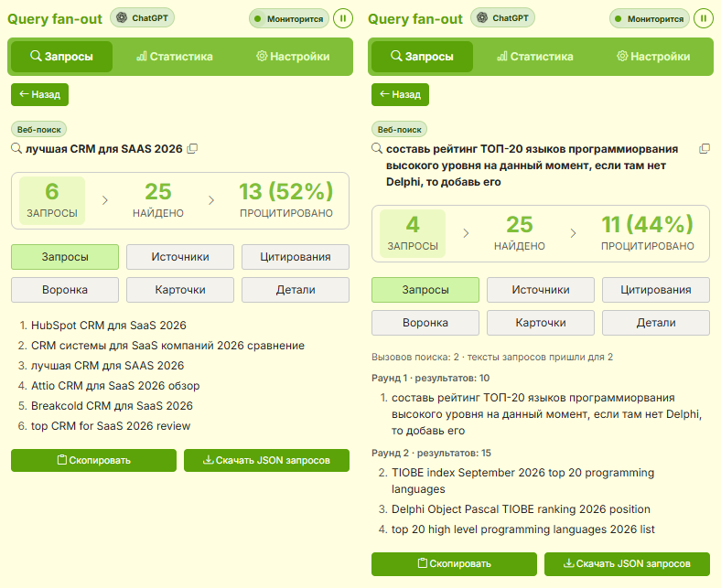The height and width of the screenshot is (588, 721).
Task: Copy the TOP-20 programming languages query with the copy icon
Action: click(x=704, y=148)
